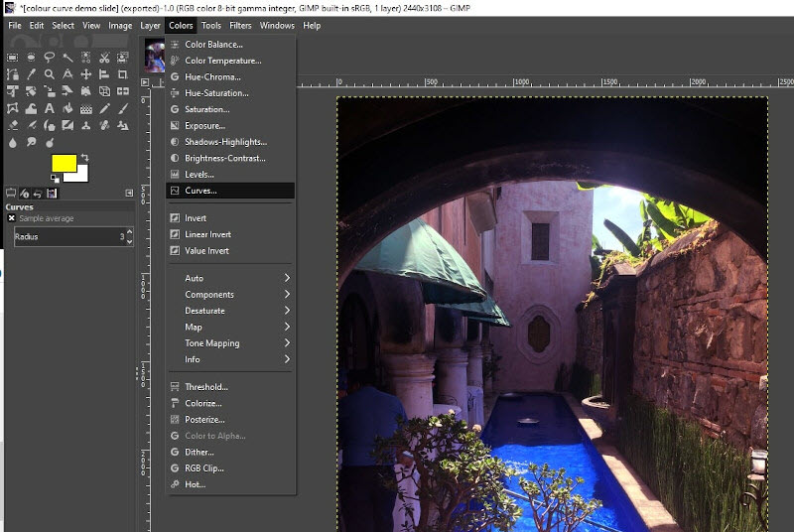Viewport: 794px width, 532px height.
Task: Open the yellow foreground color swatch
Action: click(x=64, y=163)
